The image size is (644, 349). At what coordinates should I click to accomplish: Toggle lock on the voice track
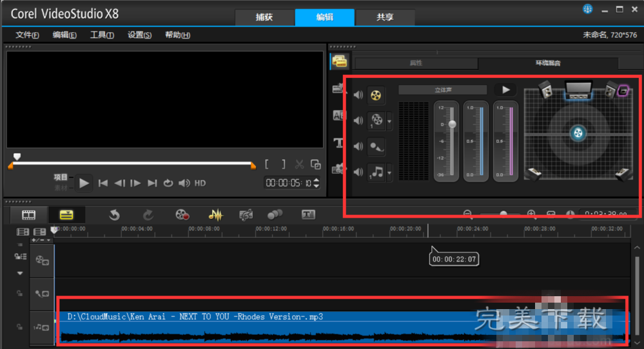point(19,293)
